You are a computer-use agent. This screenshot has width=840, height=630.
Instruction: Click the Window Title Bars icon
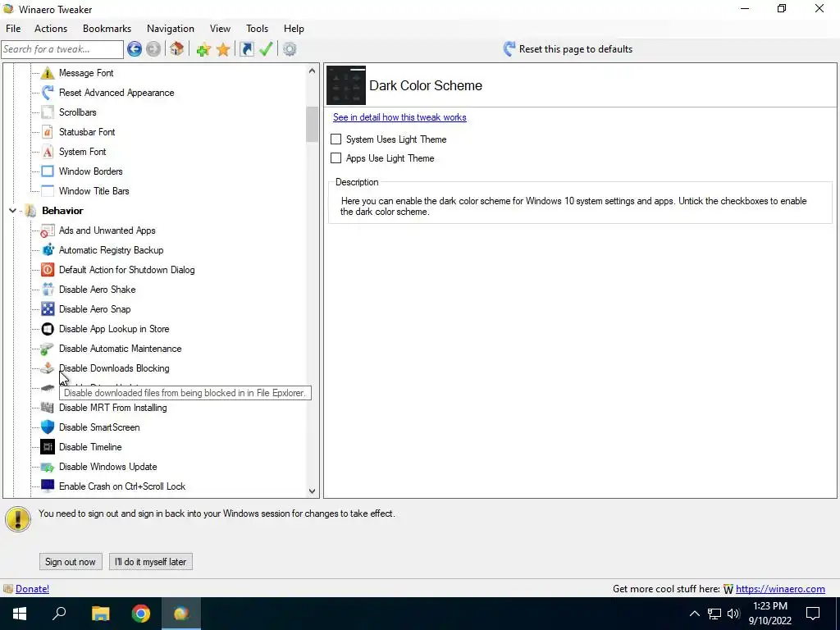(48, 190)
